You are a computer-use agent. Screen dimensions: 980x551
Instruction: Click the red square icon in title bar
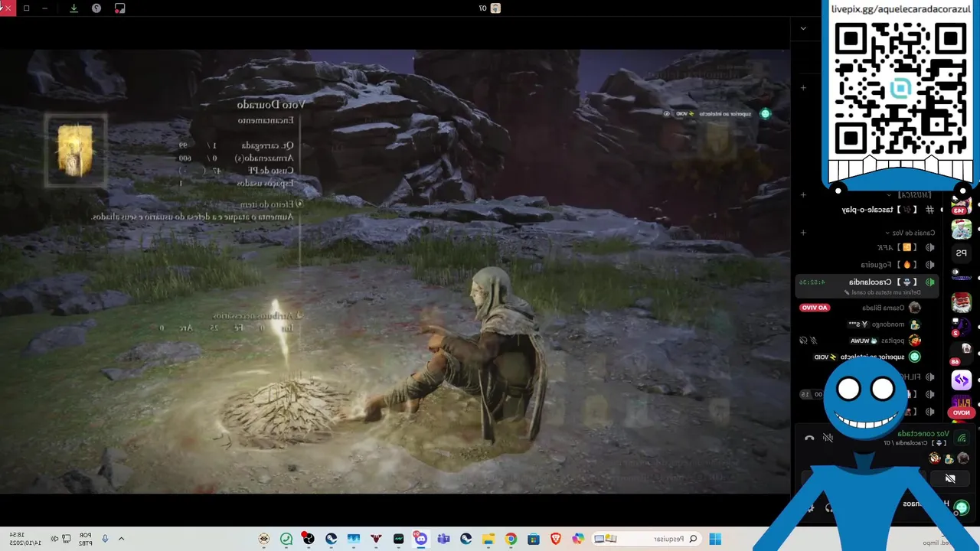tap(119, 8)
